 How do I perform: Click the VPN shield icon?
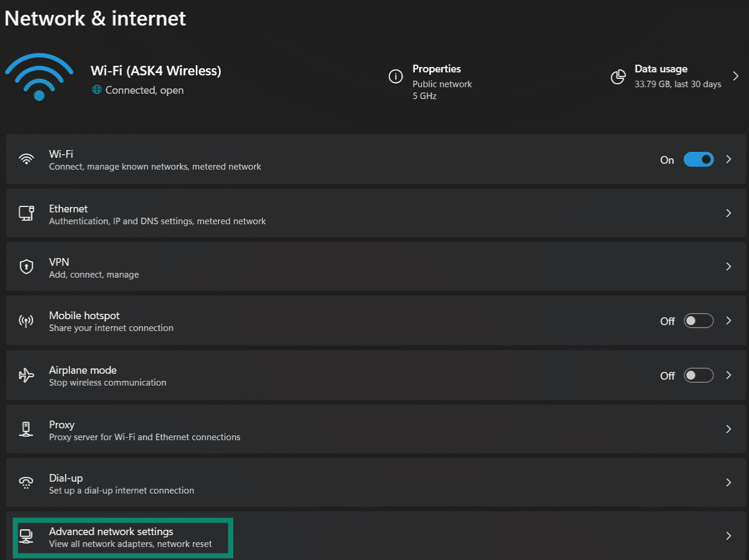pyautogui.click(x=26, y=266)
